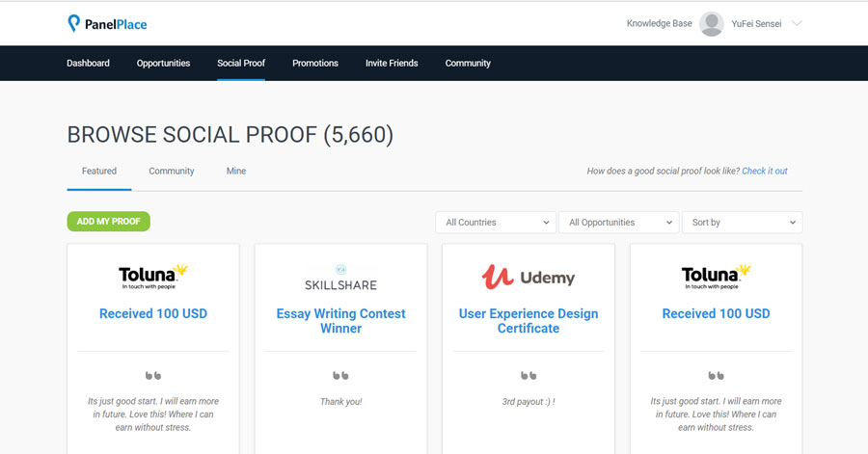Go to the Dashboard menu item
The width and height of the screenshot is (868, 454).
pos(88,63)
